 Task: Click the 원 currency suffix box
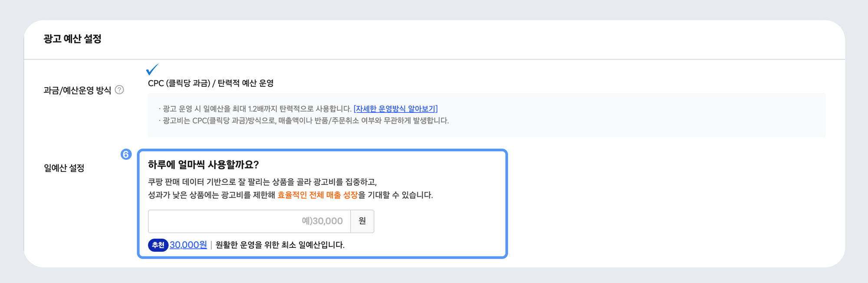[362, 221]
